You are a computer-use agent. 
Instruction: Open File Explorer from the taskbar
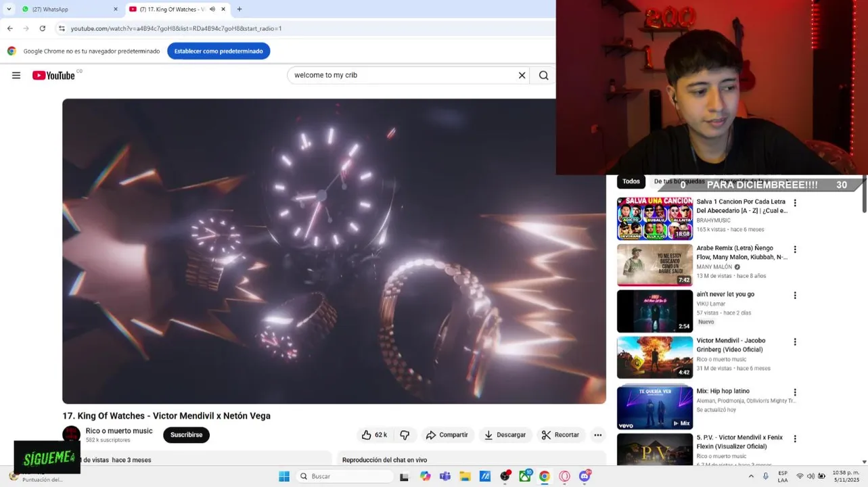coord(465,476)
